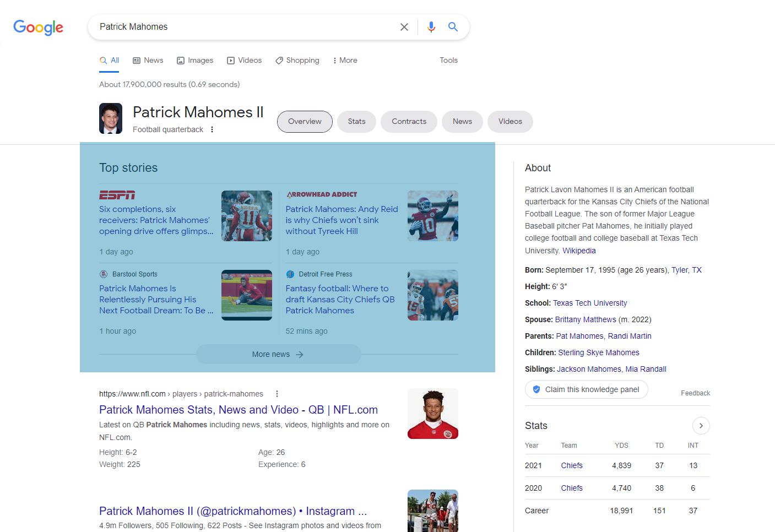Expand the More search filters menu

(x=345, y=60)
